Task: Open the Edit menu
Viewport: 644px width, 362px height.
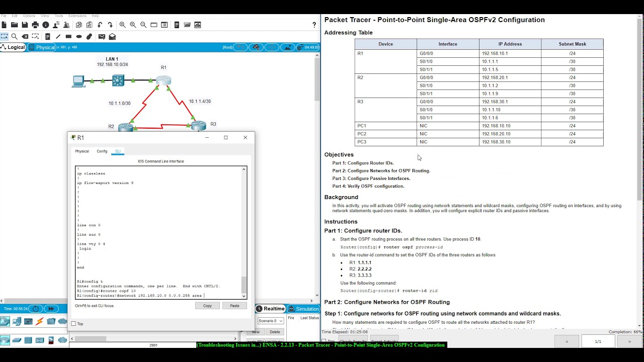Action: point(15,16)
